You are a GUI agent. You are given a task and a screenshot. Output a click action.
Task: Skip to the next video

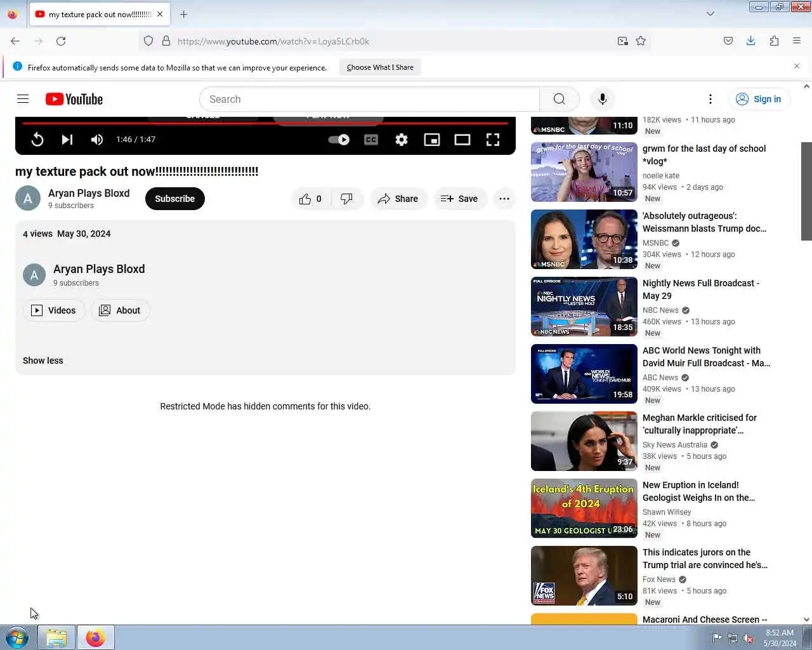pos(67,140)
